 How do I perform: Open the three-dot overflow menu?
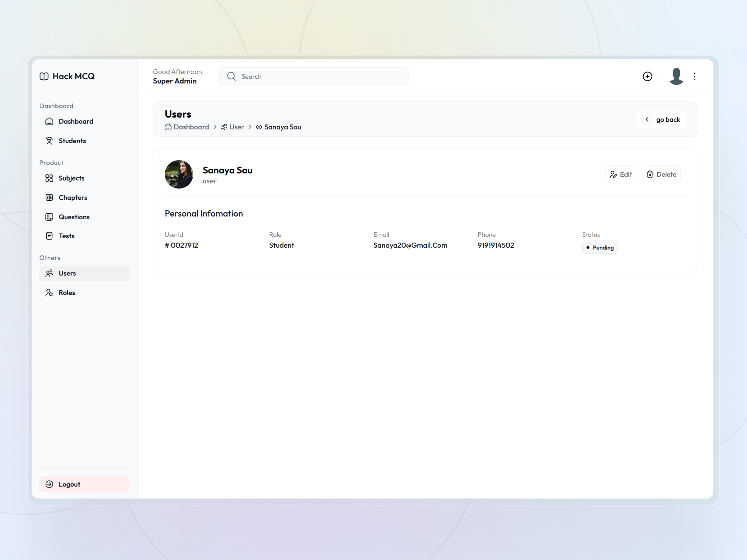click(694, 76)
